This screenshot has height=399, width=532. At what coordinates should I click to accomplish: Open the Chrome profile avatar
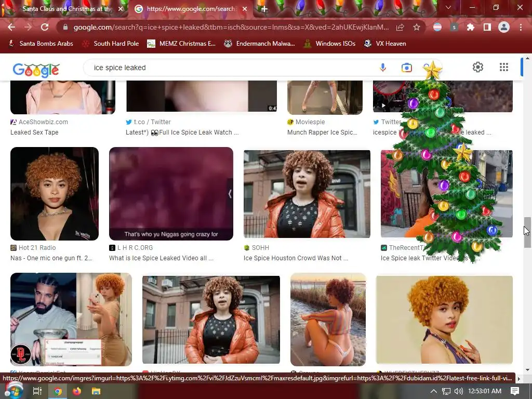coord(504,27)
